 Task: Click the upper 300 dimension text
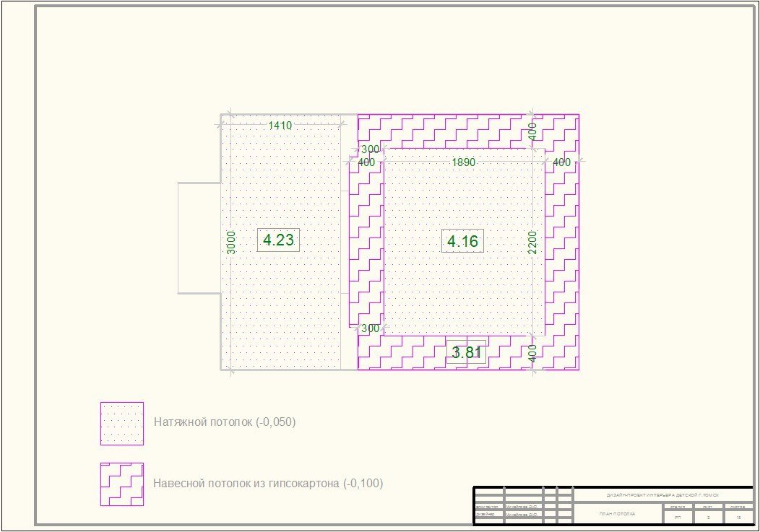[370, 149]
